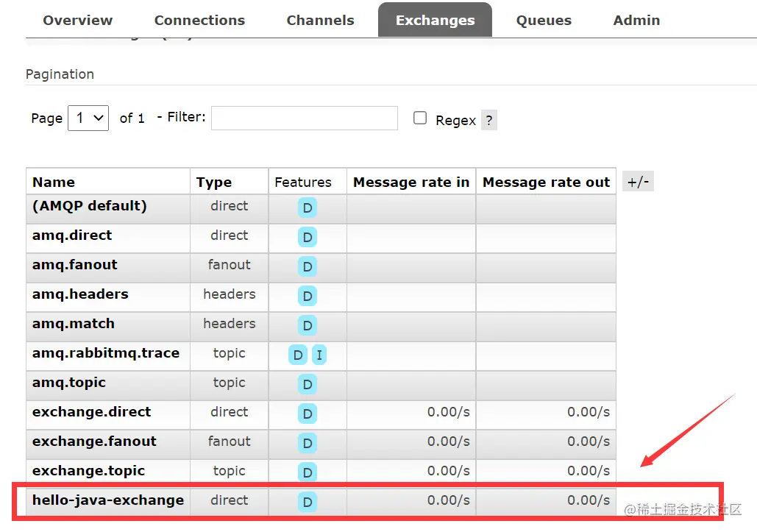This screenshot has height=532, width=757.
Task: Sort by the Name column header
Action: point(54,182)
